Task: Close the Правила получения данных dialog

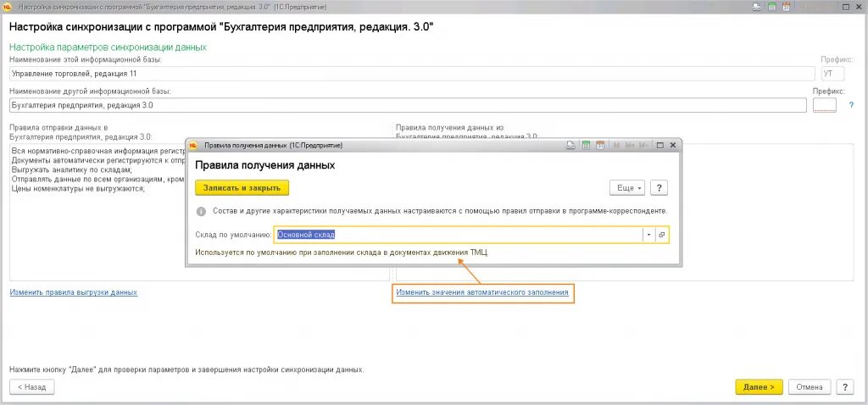Action: [672, 146]
